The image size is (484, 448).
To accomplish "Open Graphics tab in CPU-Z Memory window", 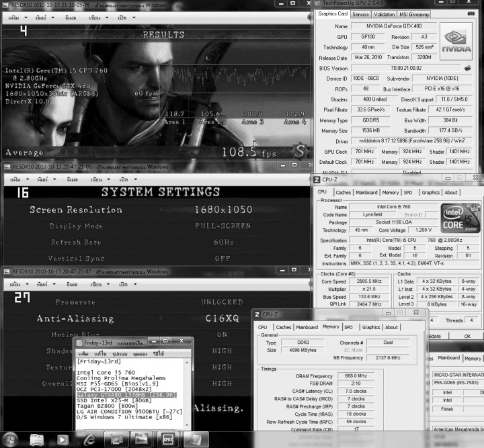I will coord(370,327).
